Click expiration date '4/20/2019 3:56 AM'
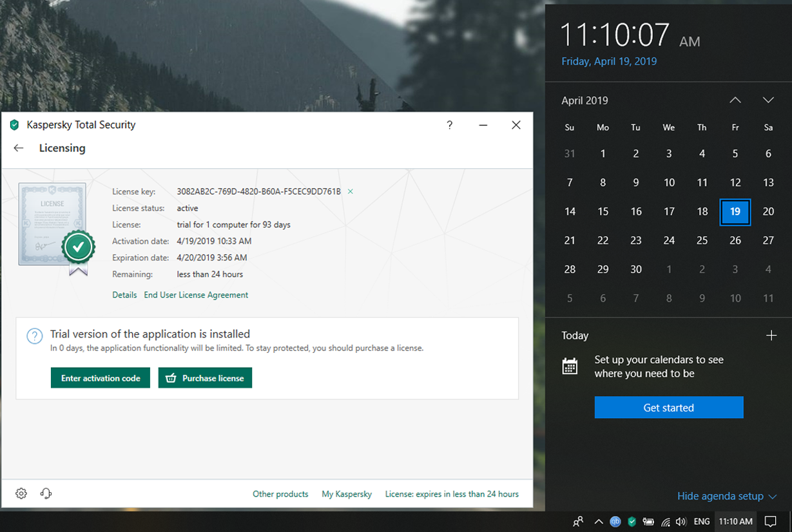Image resolution: width=792 pixels, height=532 pixels. click(212, 258)
